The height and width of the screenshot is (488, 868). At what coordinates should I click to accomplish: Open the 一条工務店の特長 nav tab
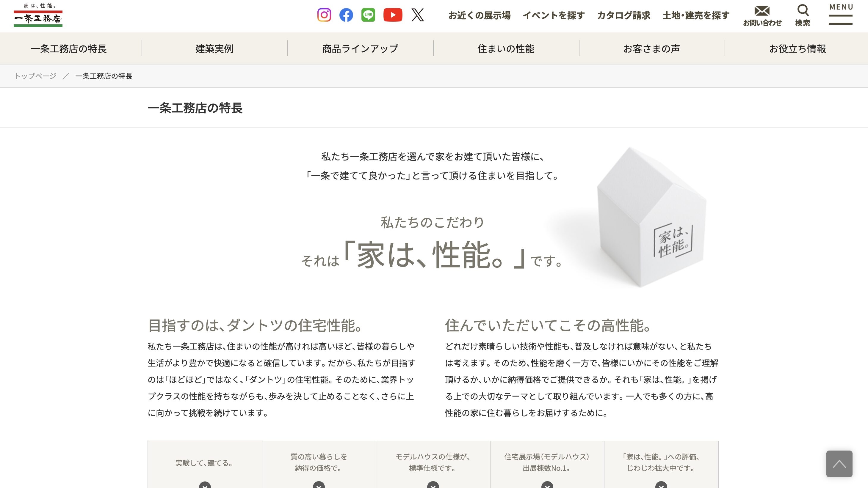(69, 49)
